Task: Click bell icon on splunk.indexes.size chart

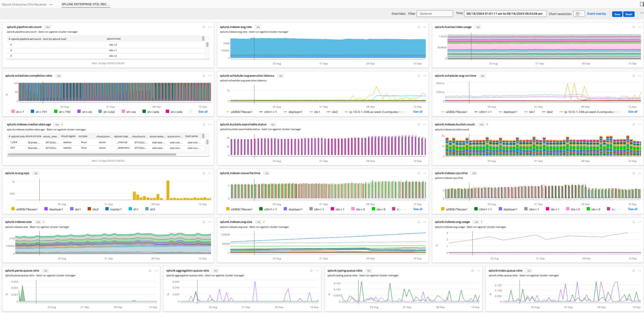Action: [x=204, y=222]
